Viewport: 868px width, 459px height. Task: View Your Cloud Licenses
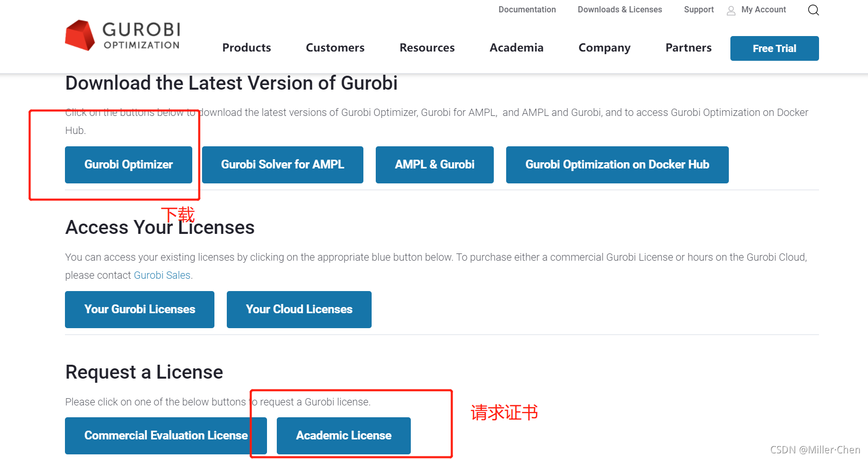299,310
